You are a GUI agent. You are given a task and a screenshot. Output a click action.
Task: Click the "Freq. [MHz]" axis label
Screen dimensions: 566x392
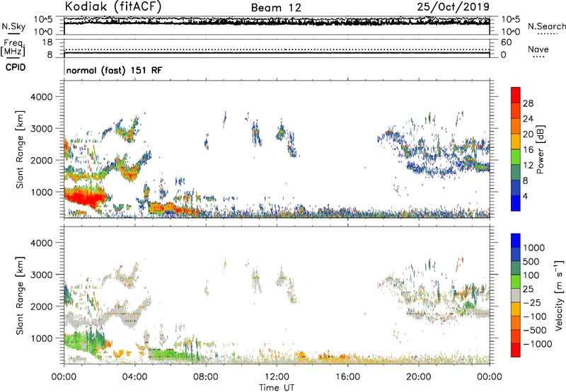(x=13, y=48)
